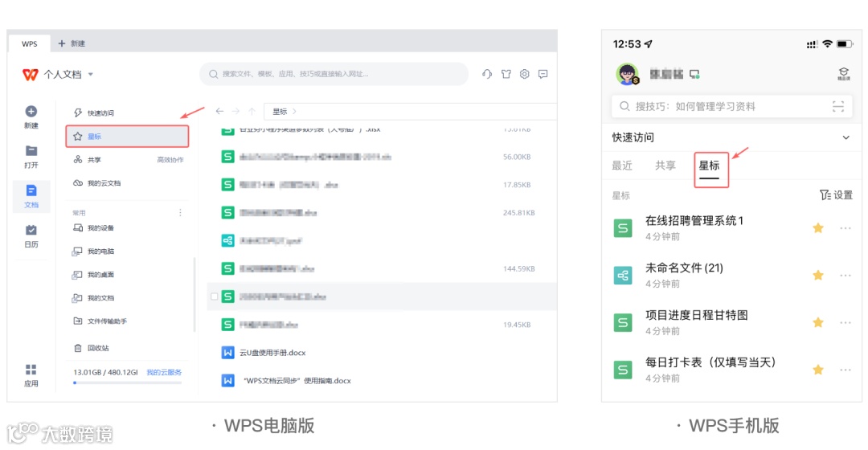Open more options for 在线招聘管理系统1

pyautogui.click(x=845, y=228)
